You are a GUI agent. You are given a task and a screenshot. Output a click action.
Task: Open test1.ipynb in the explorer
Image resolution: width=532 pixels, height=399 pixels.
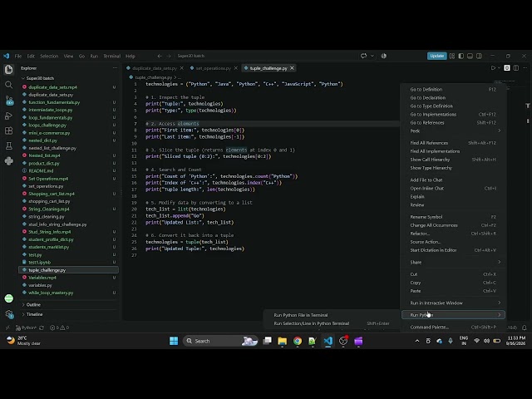coord(68,263)
